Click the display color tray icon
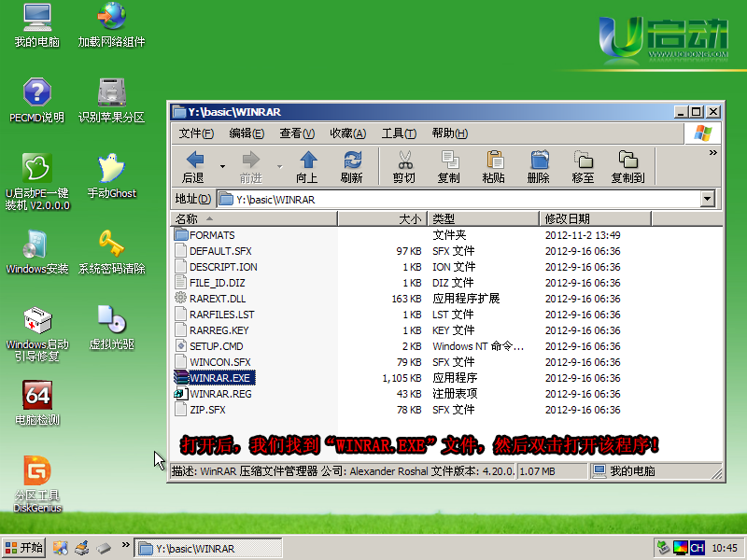 click(x=681, y=548)
